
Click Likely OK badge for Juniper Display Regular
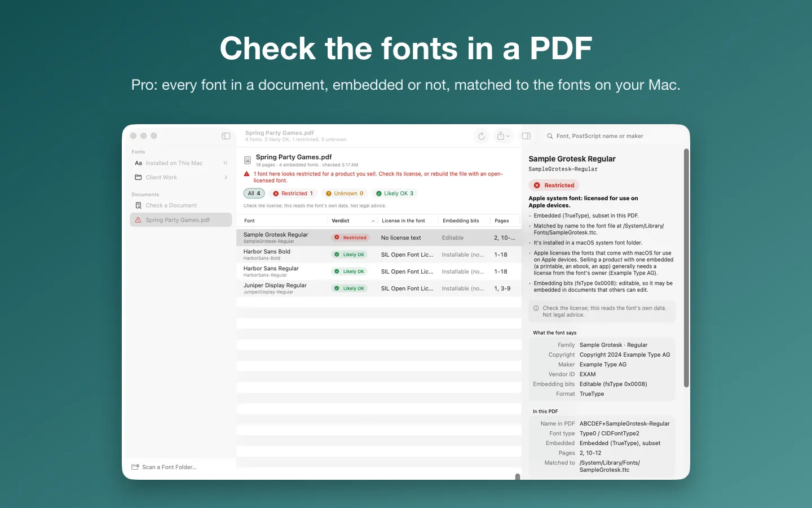click(349, 288)
